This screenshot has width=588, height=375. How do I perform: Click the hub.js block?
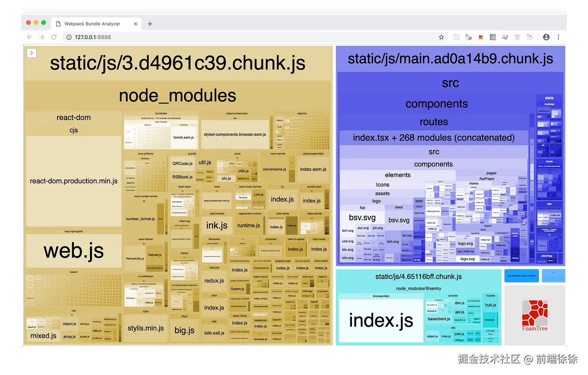tap(491, 305)
